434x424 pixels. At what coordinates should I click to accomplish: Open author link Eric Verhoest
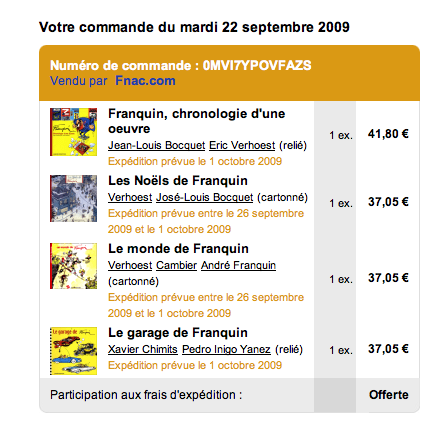[x=242, y=145]
